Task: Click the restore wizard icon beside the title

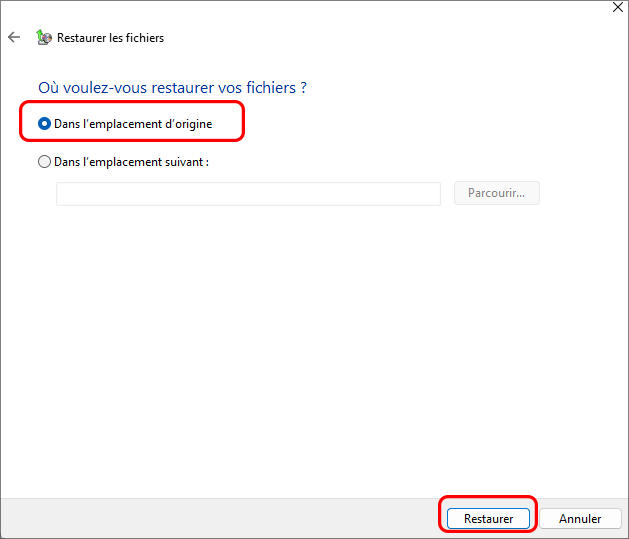Action: (43, 38)
